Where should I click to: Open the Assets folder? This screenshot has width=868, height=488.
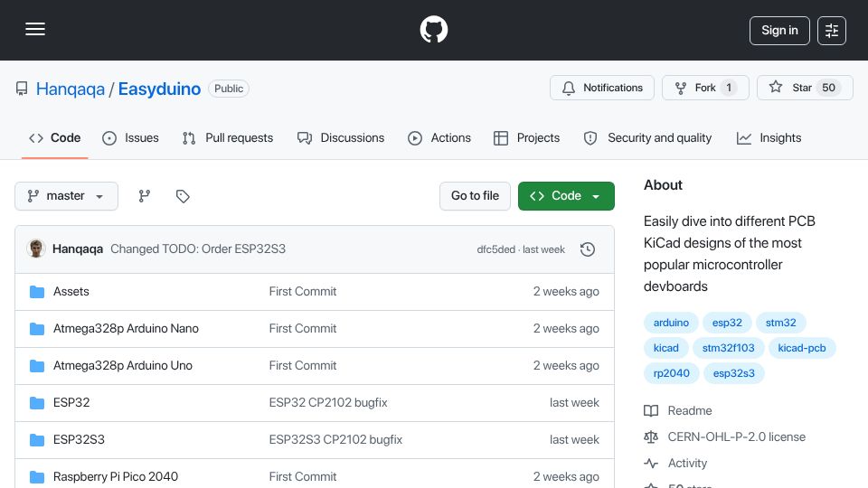(x=71, y=292)
